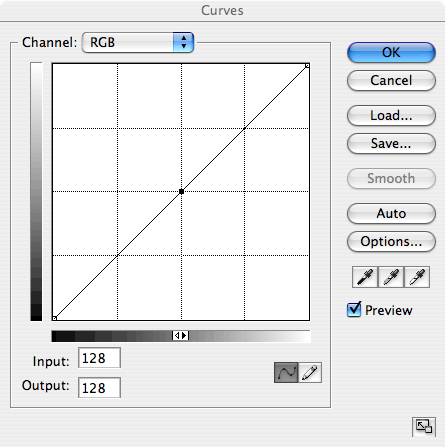The width and height of the screenshot is (445, 447).
Task: Open the Options... dialog
Action: (391, 241)
